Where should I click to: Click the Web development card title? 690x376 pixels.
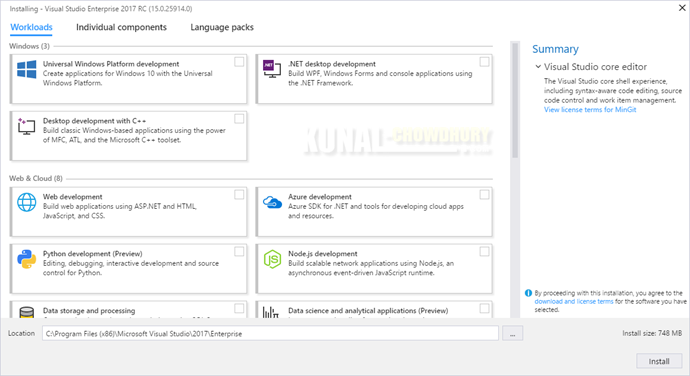pos(73,197)
